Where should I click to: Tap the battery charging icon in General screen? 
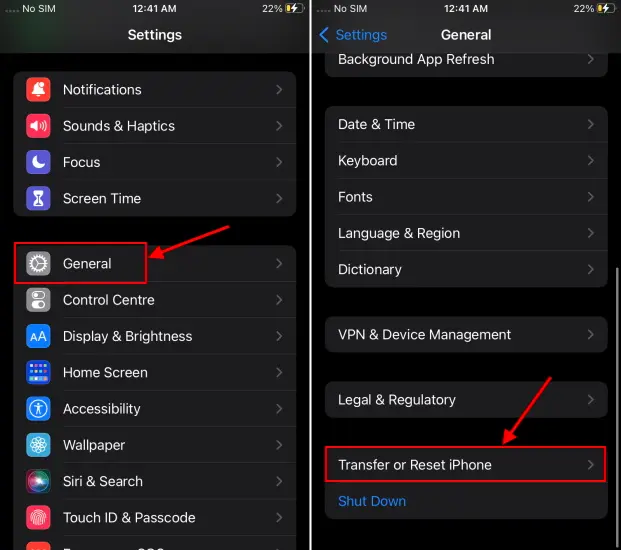click(x=606, y=8)
